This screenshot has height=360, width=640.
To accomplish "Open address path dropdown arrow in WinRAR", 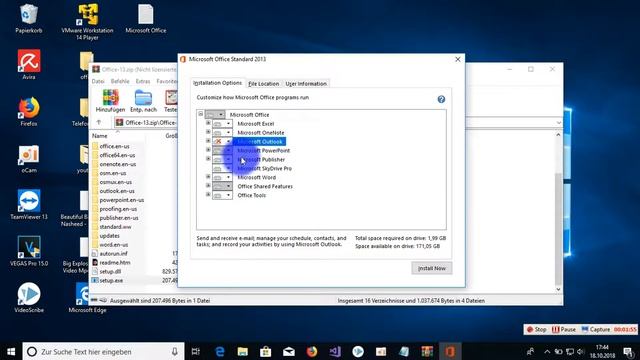I will [x=558, y=123].
